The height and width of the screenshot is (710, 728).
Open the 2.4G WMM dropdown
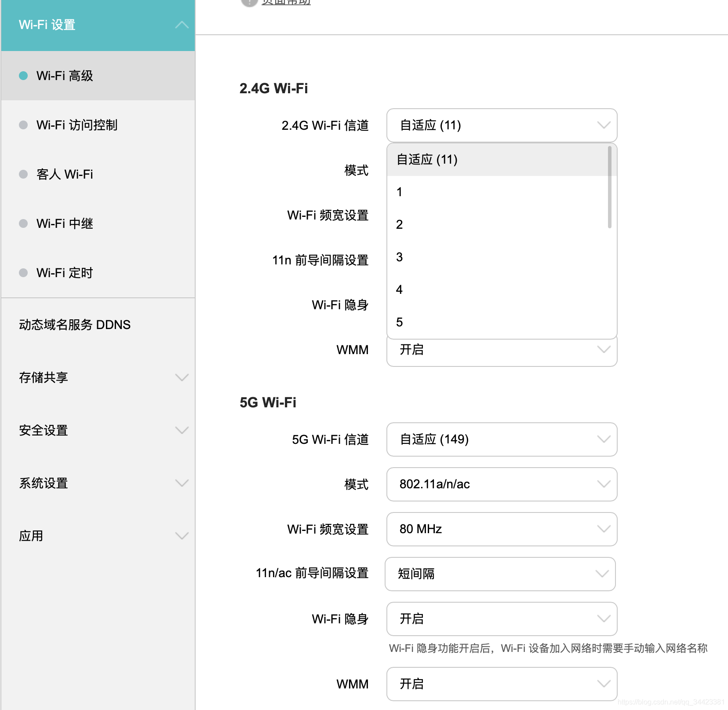click(502, 352)
